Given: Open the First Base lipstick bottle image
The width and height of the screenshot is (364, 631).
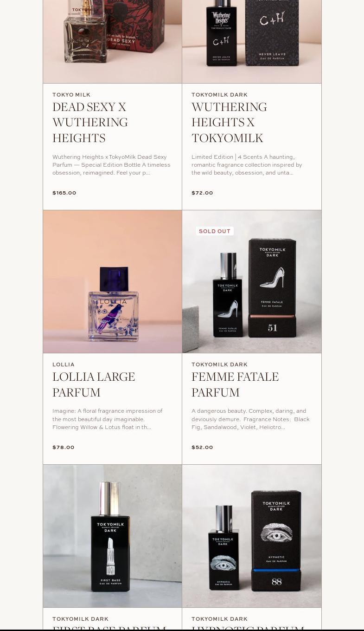Looking at the screenshot, I should click(x=113, y=536).
